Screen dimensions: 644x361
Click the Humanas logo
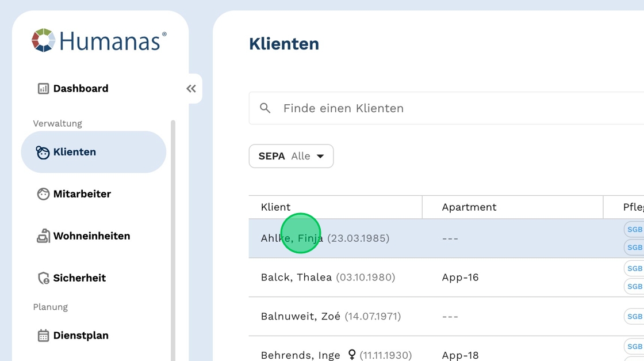click(x=98, y=41)
